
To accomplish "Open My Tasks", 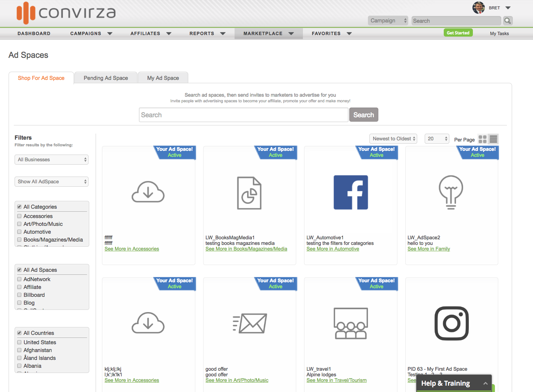I will pos(499,33).
